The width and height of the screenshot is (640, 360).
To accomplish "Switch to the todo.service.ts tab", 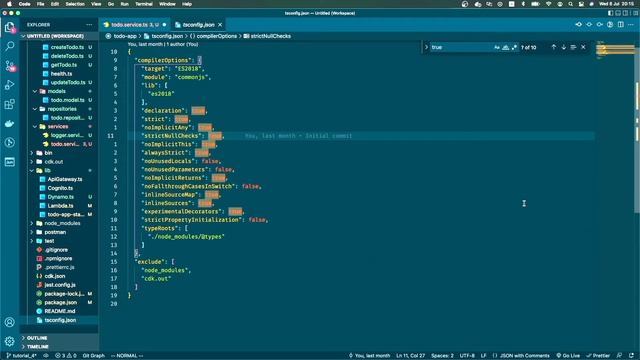I will point(135,25).
